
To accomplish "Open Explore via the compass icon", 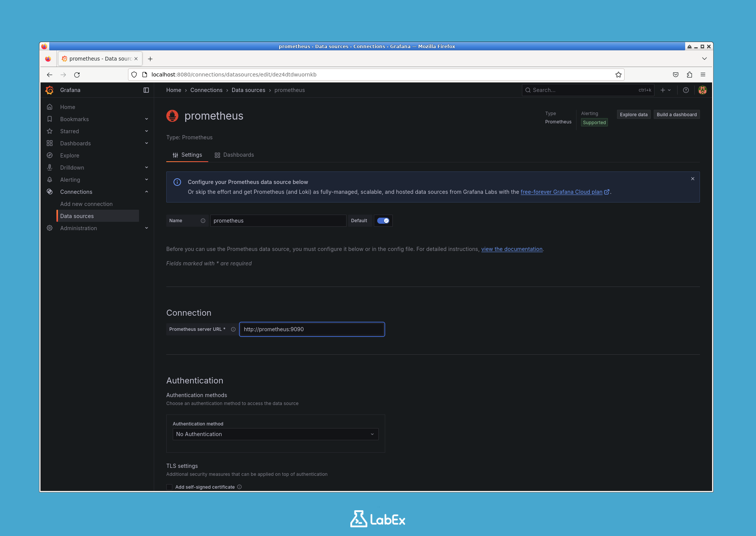I will [x=50, y=155].
